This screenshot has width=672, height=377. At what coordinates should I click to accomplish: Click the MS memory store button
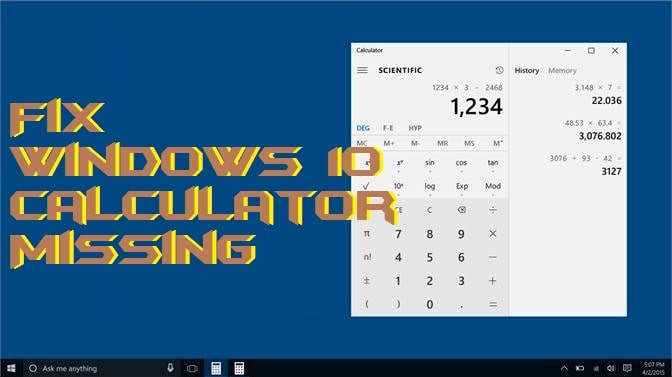469,143
